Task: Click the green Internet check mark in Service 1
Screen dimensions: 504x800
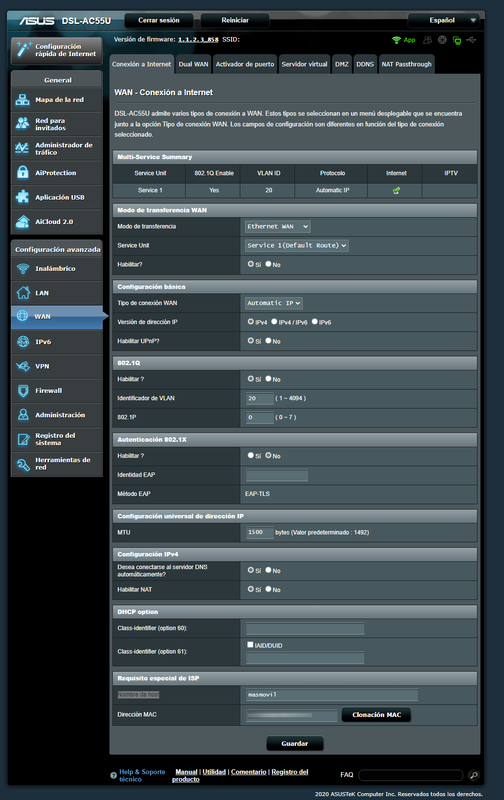Action: [x=396, y=190]
